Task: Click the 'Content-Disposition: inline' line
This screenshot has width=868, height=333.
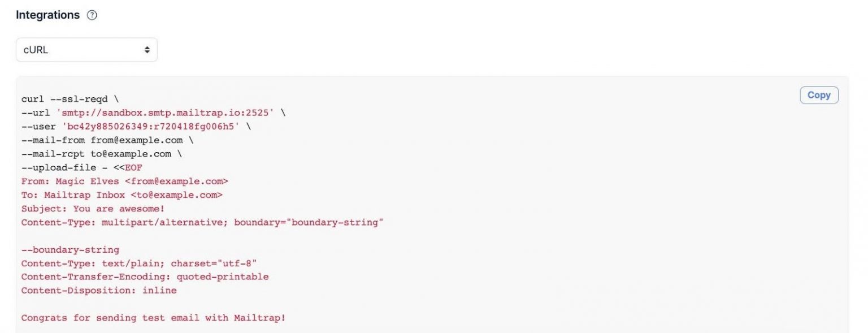Action: (x=99, y=291)
